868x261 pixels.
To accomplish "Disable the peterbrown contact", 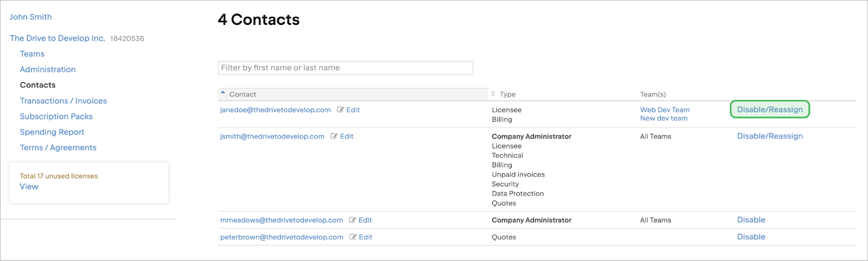I will [751, 237].
